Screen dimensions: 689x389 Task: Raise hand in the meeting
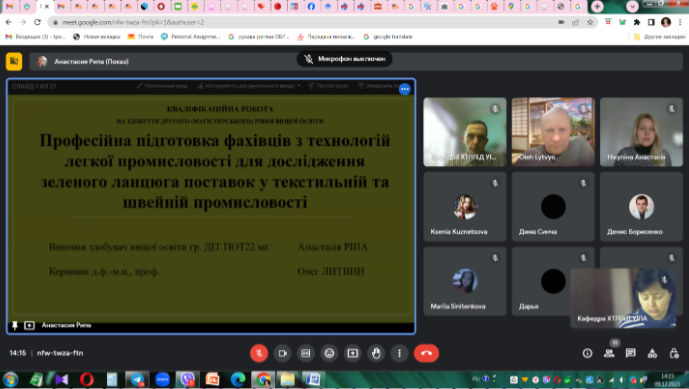376,353
